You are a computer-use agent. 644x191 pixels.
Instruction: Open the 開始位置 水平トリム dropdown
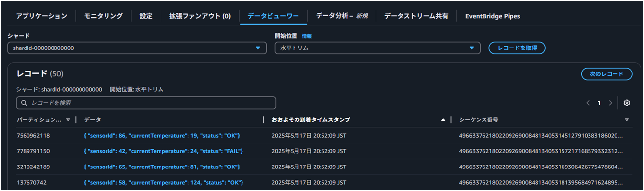pos(377,48)
